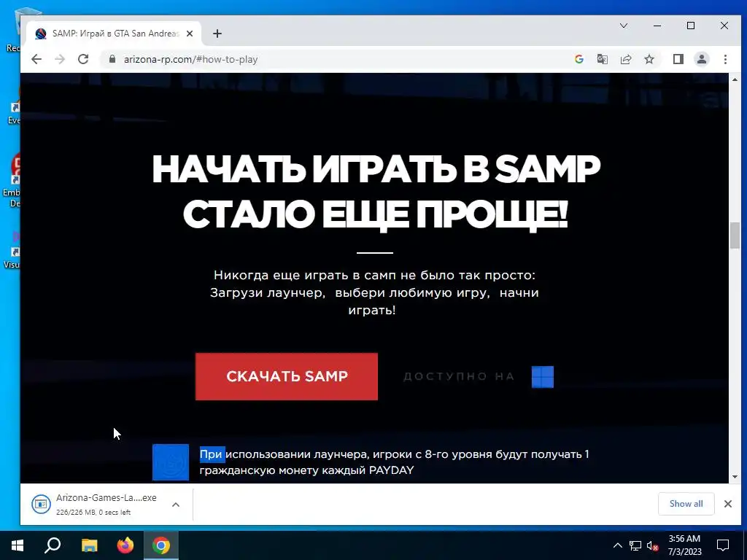Click the Google icon in address bar
Image resolution: width=747 pixels, height=560 pixels.
579,59
